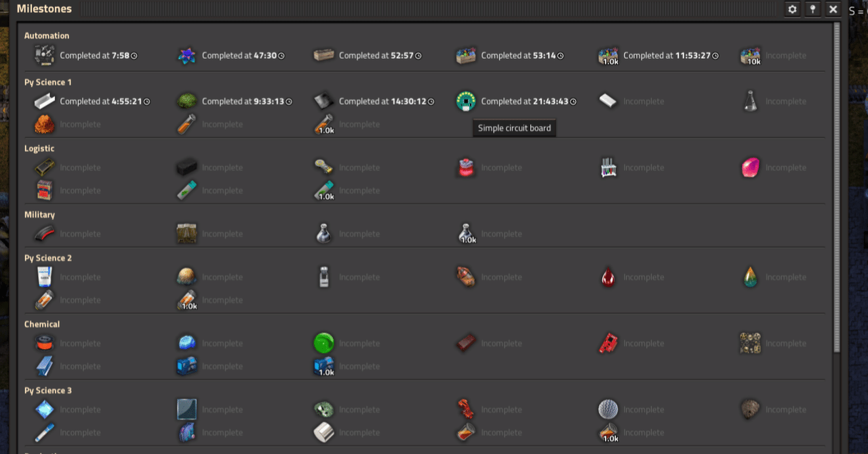This screenshot has height=454, width=868.
Task: Select the bright green disc icon in Chemical
Action: [x=323, y=344]
